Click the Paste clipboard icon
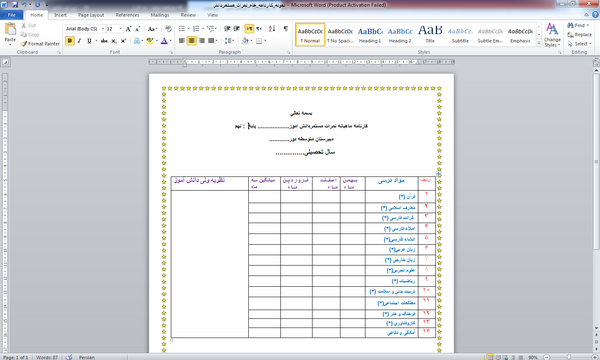This screenshot has width=600, height=360. click(10, 30)
